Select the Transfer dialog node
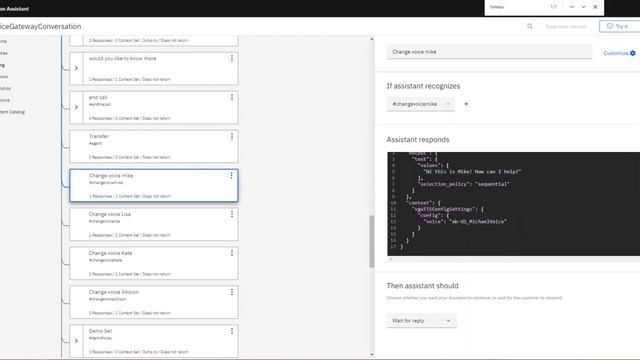This screenshot has width=640, height=360. [x=154, y=147]
